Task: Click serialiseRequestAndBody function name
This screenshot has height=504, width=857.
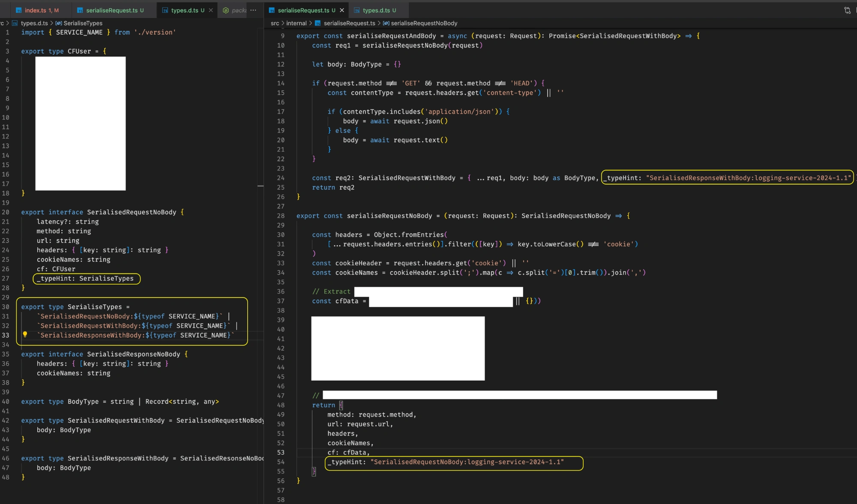Action: [391, 36]
